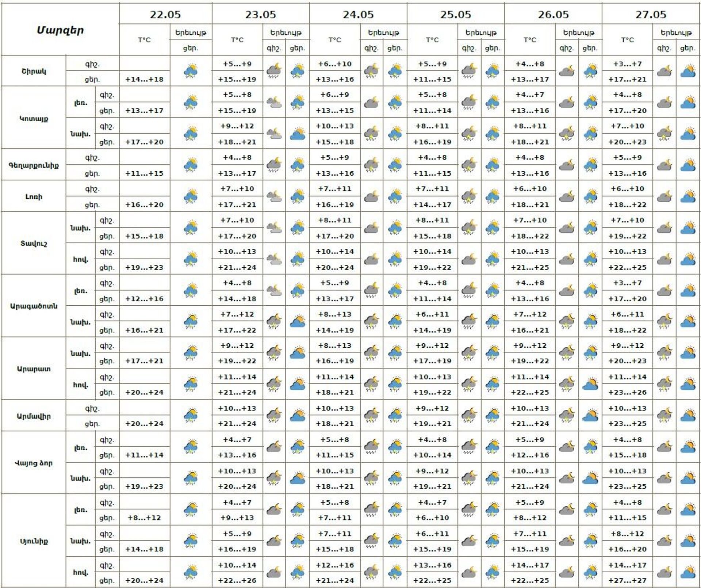The image size is (701, 588).
Task: Click Տավուշ հով. 26.05 day value +21...+25
Action: (x=530, y=267)
